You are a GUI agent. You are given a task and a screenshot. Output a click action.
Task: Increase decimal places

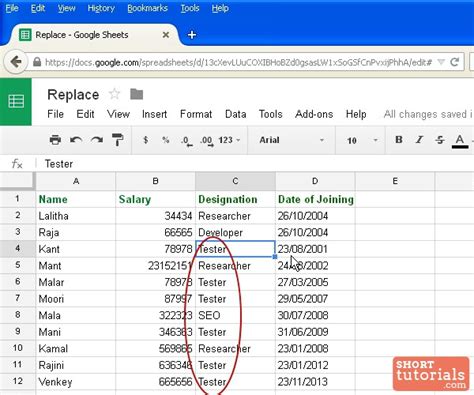click(207, 141)
